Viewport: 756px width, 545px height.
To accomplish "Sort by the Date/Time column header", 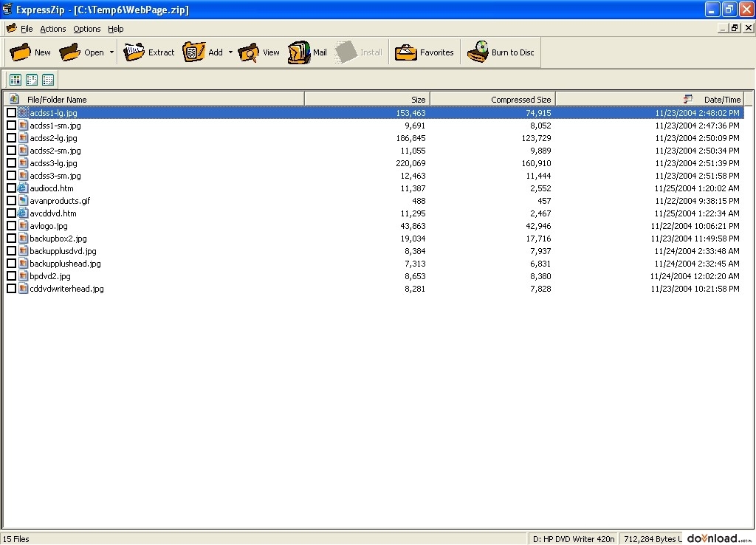I will click(650, 100).
